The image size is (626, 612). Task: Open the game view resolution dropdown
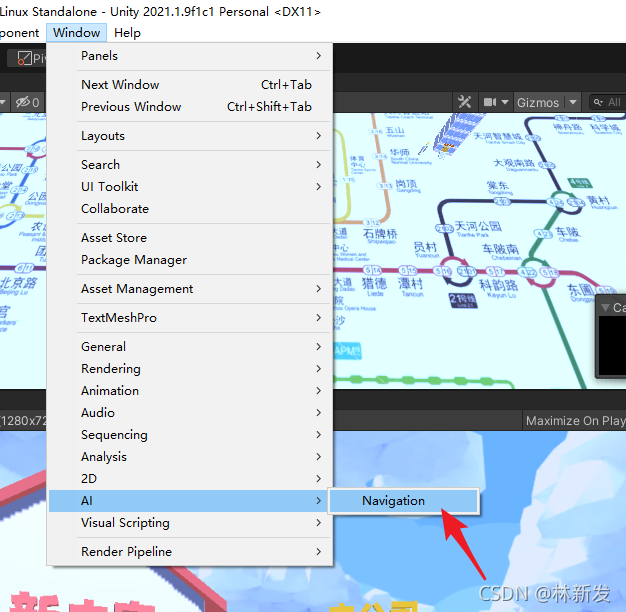point(23,420)
